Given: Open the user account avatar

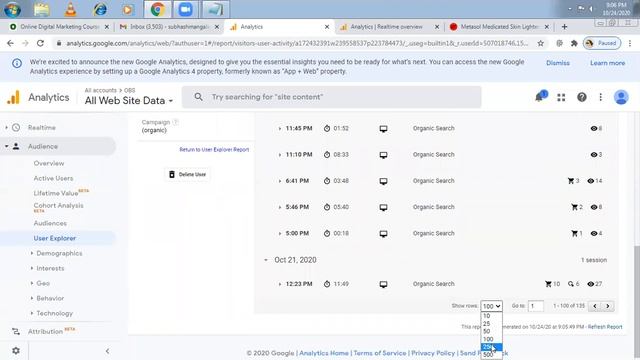Looking at the screenshot, I should click(621, 97).
